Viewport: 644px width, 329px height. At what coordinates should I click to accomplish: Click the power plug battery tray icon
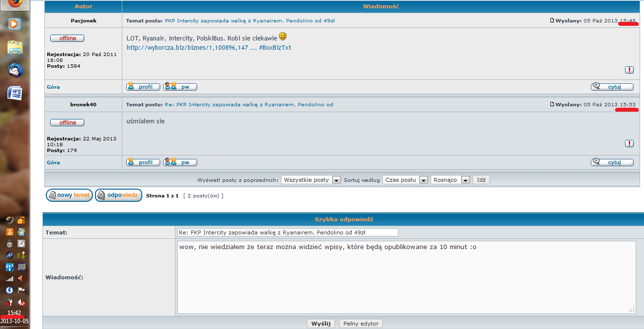coord(9,302)
